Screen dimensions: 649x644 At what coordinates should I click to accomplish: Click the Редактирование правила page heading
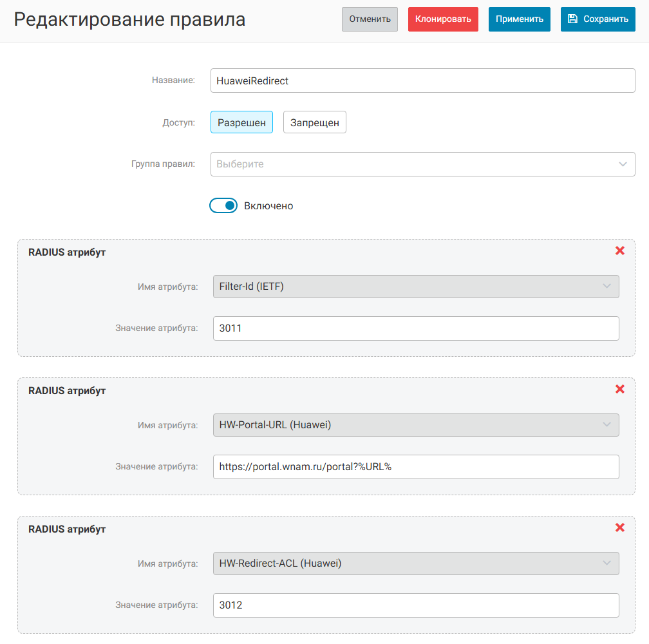click(x=129, y=19)
